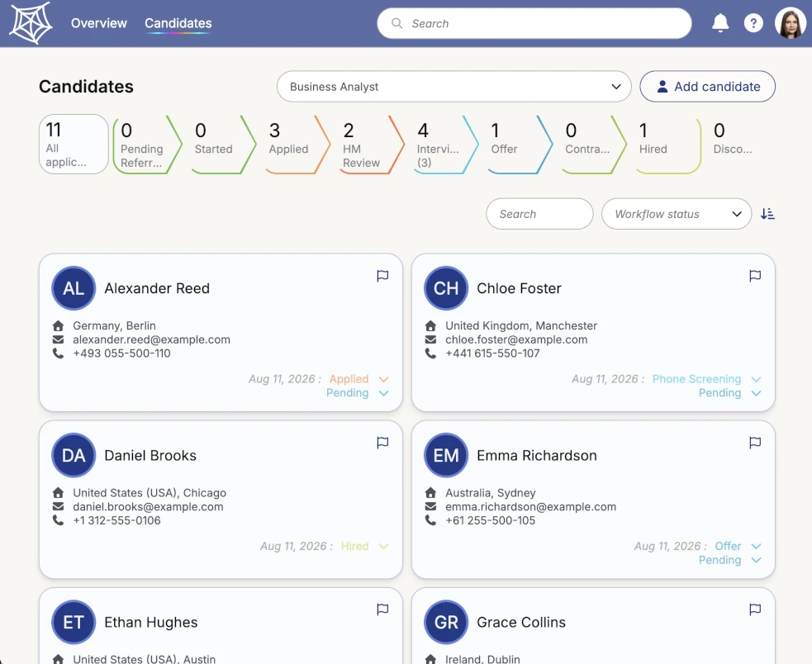The width and height of the screenshot is (812, 664).
Task: Filter by All applications stage
Action: 74,144
